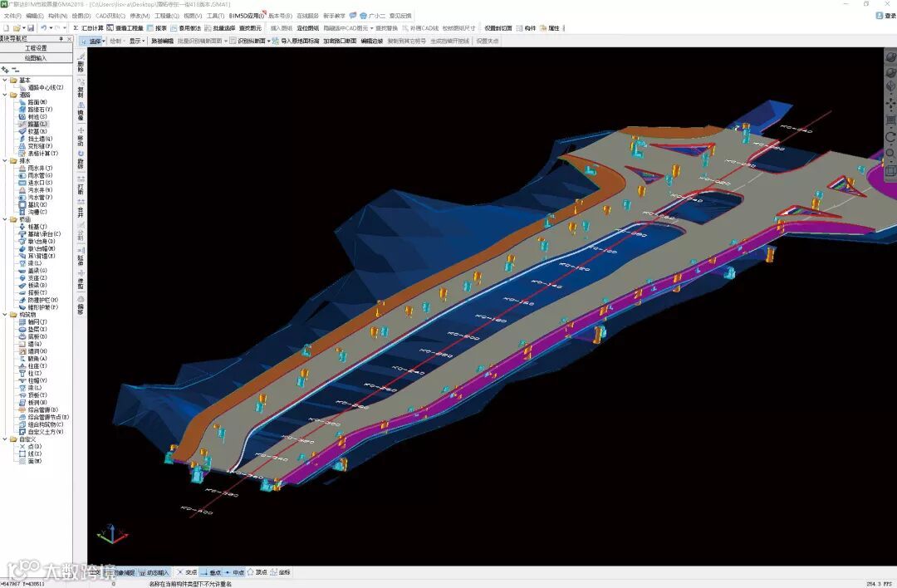
Task: Open the 显示 dropdown
Action: 137,42
